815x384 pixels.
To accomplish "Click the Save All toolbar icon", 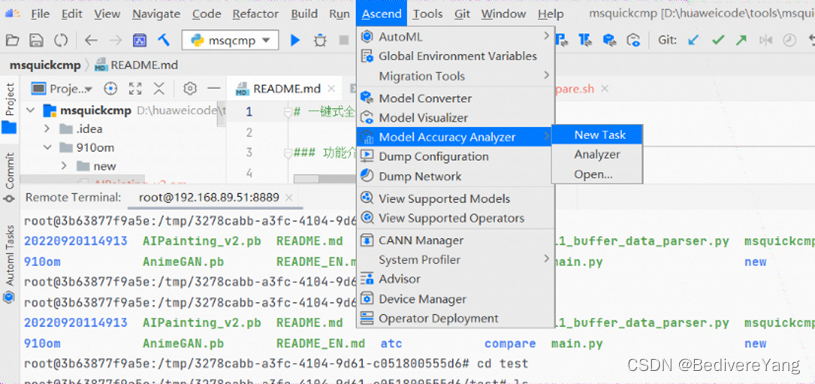I will click(x=36, y=40).
